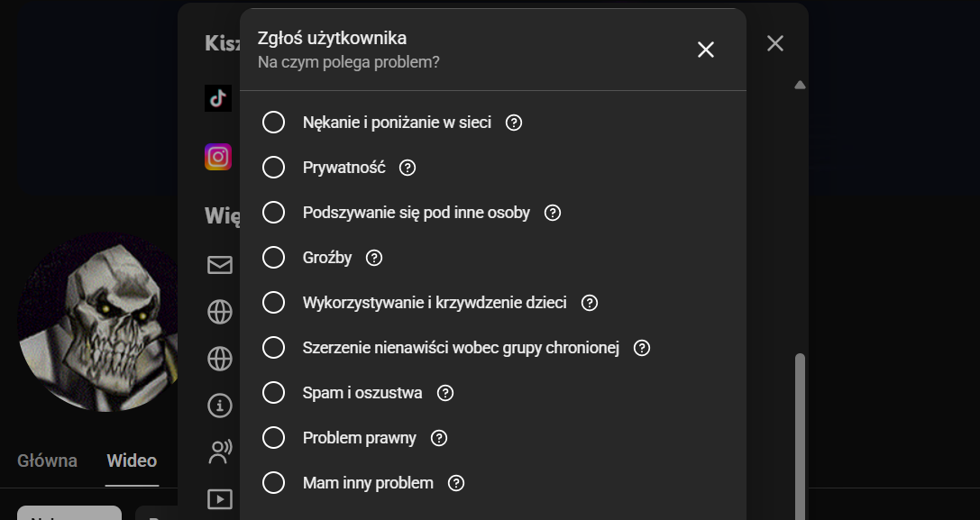The image size is (980, 520).
Task: Click help icon next to Mam inny problem
Action: coord(456,483)
